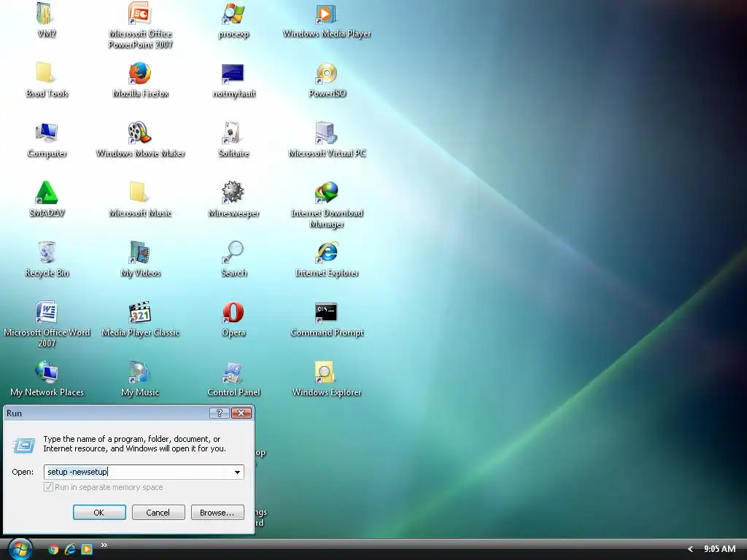Toggle Run in separate memory space checkbox
747x560 pixels.
(48, 486)
